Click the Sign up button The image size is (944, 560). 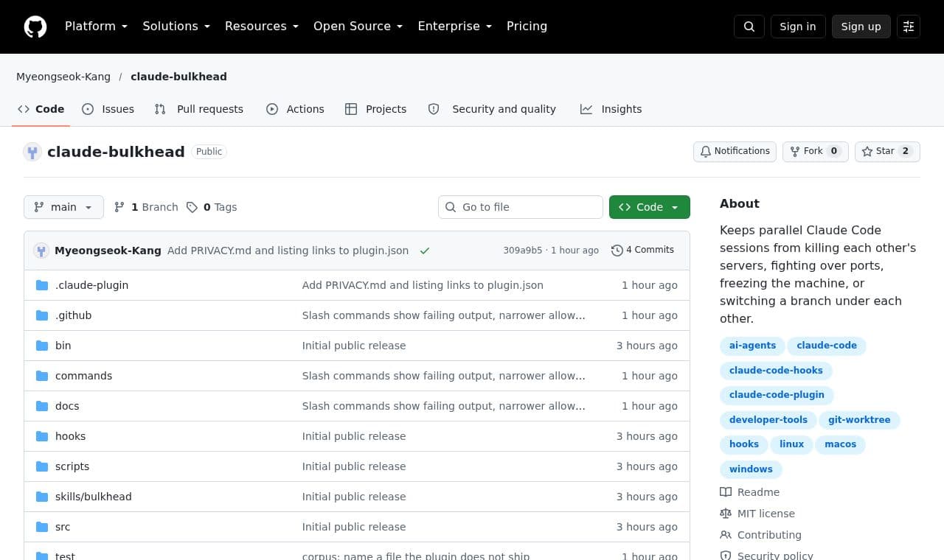(x=861, y=27)
